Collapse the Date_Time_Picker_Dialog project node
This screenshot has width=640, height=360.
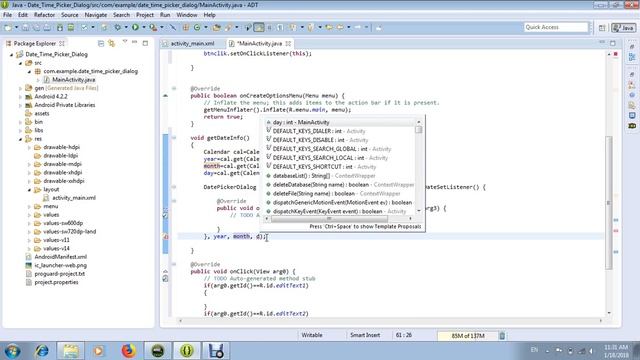point(11,54)
